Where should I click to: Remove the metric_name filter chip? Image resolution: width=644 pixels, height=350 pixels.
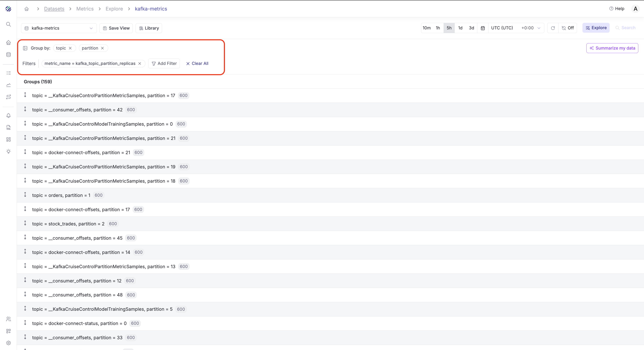click(140, 64)
